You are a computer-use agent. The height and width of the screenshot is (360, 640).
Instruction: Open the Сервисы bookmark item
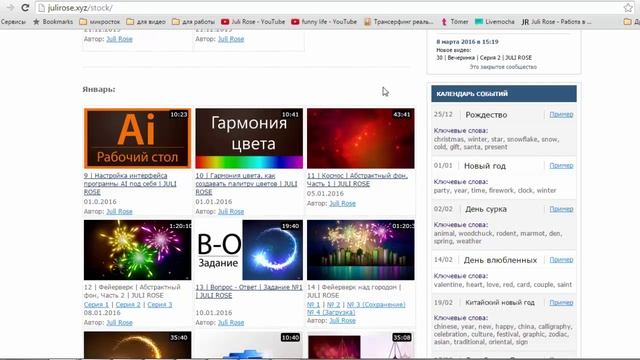13,22
